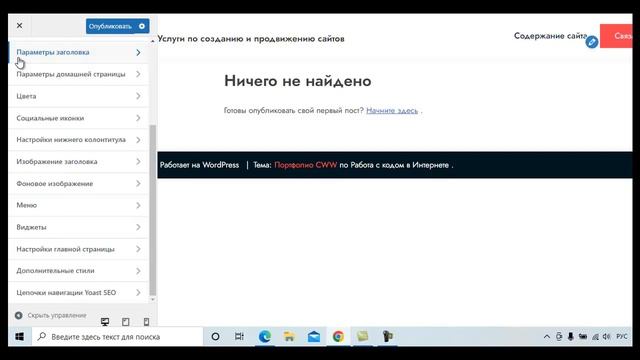
Task: Switch to desktop preview icon
Action: 105,322
